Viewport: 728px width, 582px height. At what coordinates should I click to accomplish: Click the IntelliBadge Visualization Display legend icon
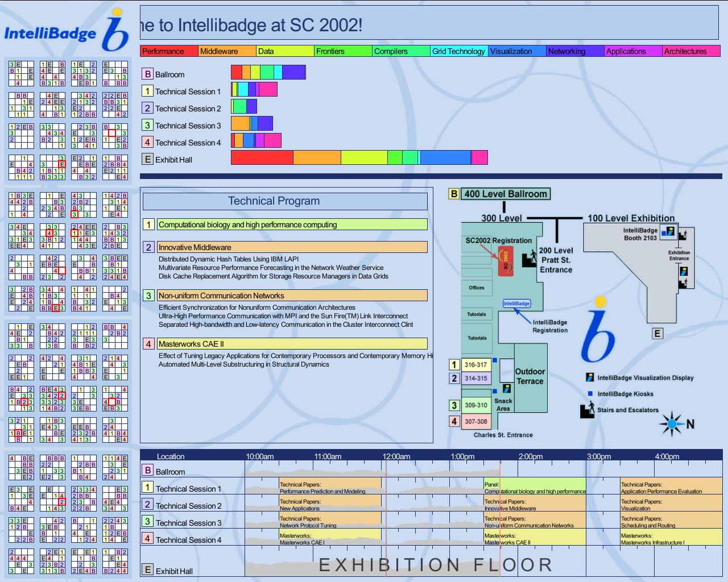590,377
